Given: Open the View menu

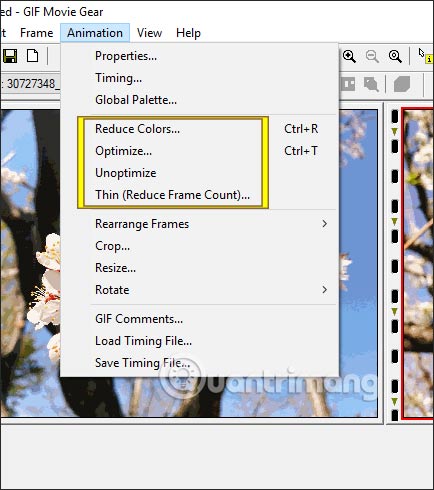Looking at the screenshot, I should pyautogui.click(x=149, y=33).
